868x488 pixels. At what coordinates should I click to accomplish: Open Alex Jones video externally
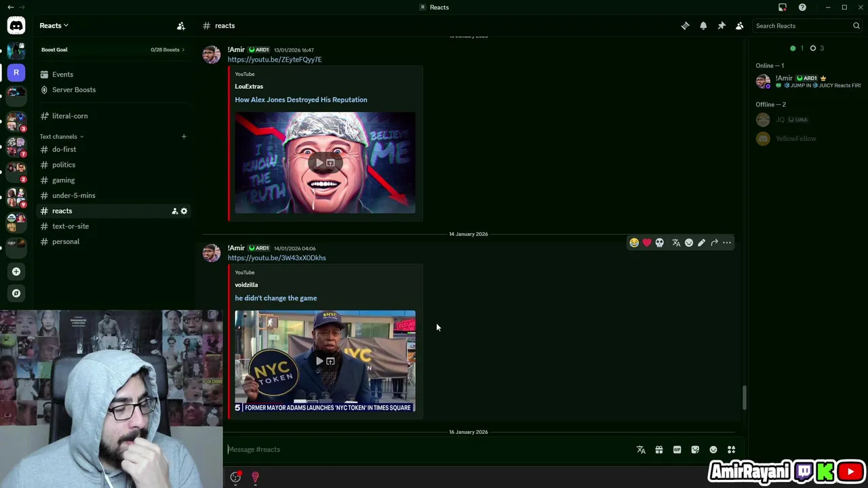330,163
